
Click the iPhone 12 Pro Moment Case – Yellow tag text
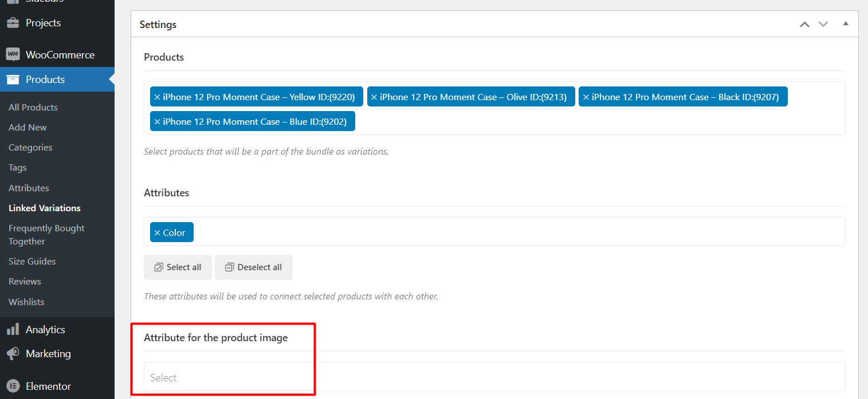[259, 97]
